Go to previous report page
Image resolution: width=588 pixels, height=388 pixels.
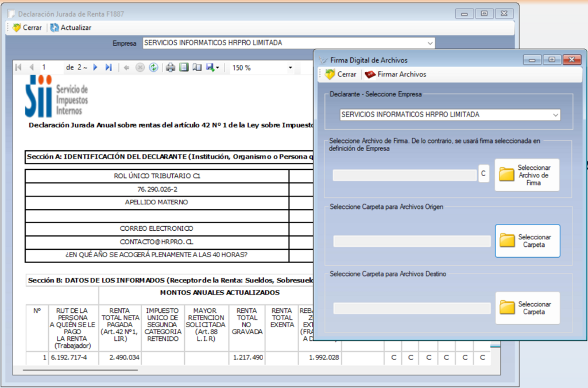pyautogui.click(x=32, y=68)
